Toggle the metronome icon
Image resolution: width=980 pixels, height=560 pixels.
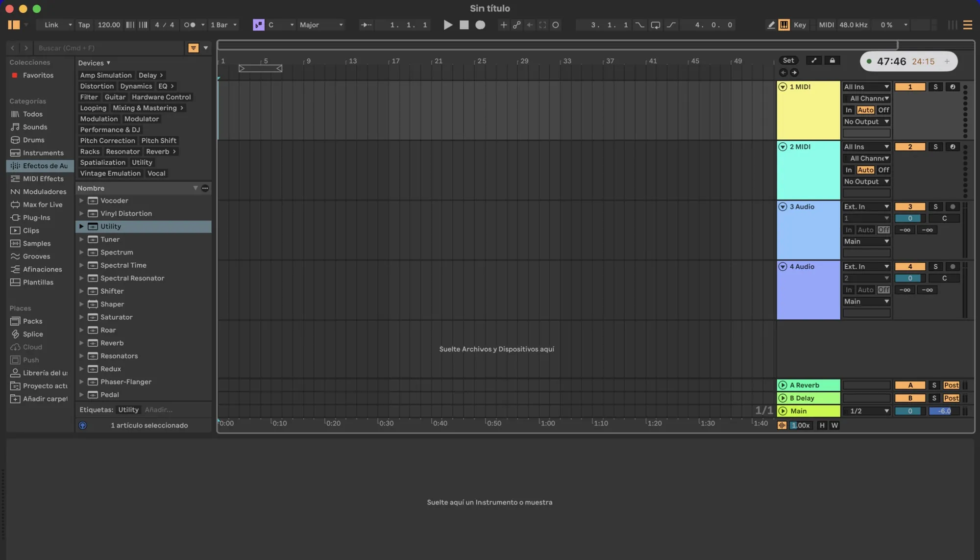coord(190,25)
